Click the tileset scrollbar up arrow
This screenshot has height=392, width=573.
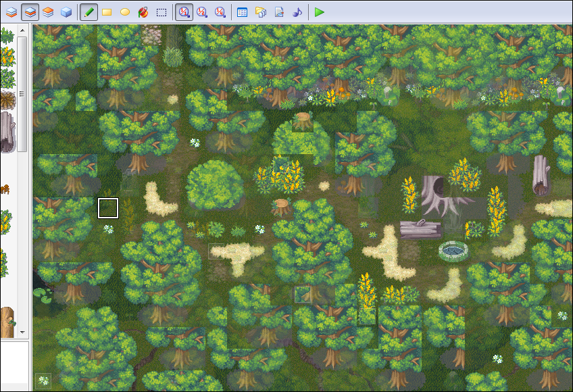[22, 30]
